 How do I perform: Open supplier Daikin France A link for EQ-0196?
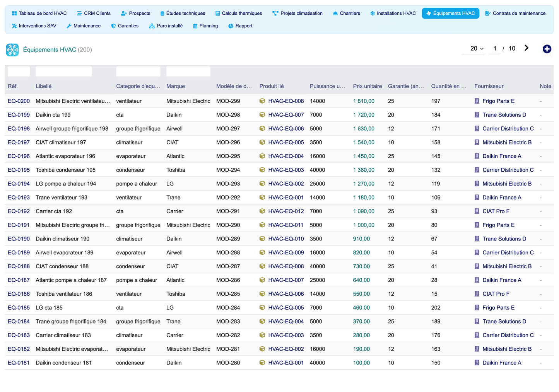click(x=502, y=156)
